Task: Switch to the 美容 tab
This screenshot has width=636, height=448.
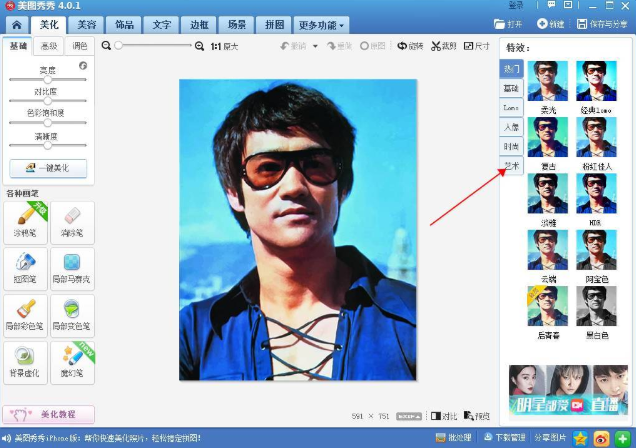Action: 87,24
